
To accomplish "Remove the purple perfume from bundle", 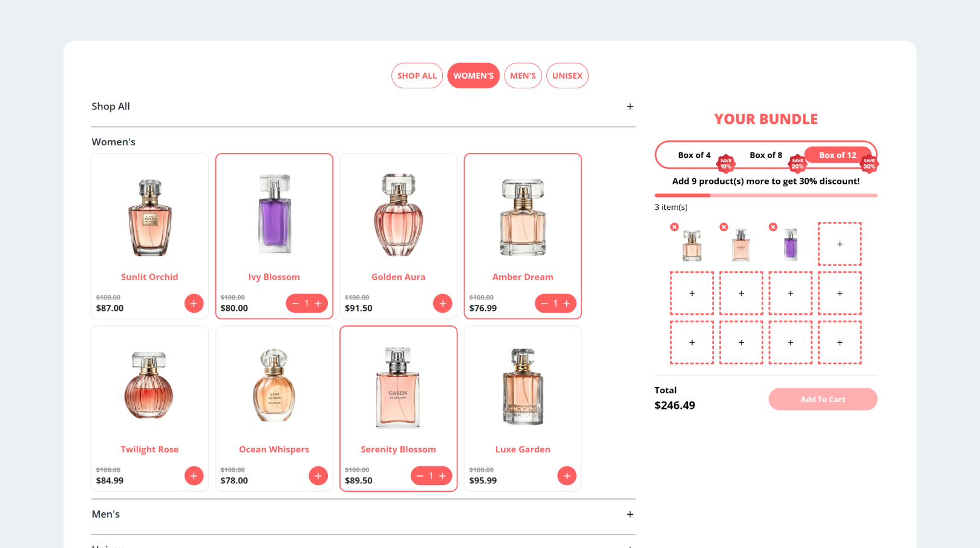I will click(773, 227).
